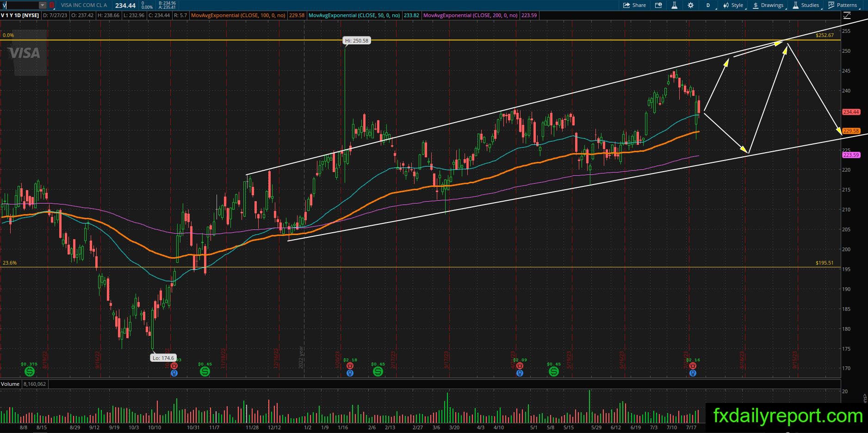Click the MovAvgExponential (CLOSE, 100, 0, no) label

coord(238,15)
